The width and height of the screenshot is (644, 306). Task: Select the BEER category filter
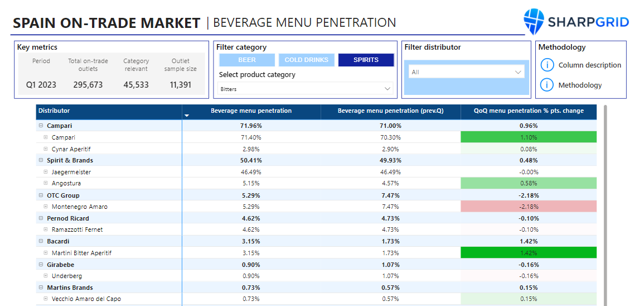pos(247,60)
